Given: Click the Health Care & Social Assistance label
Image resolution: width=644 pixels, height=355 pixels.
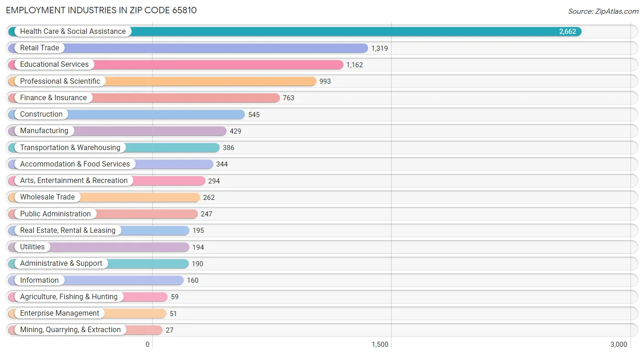Looking at the screenshot, I should 73,32.
